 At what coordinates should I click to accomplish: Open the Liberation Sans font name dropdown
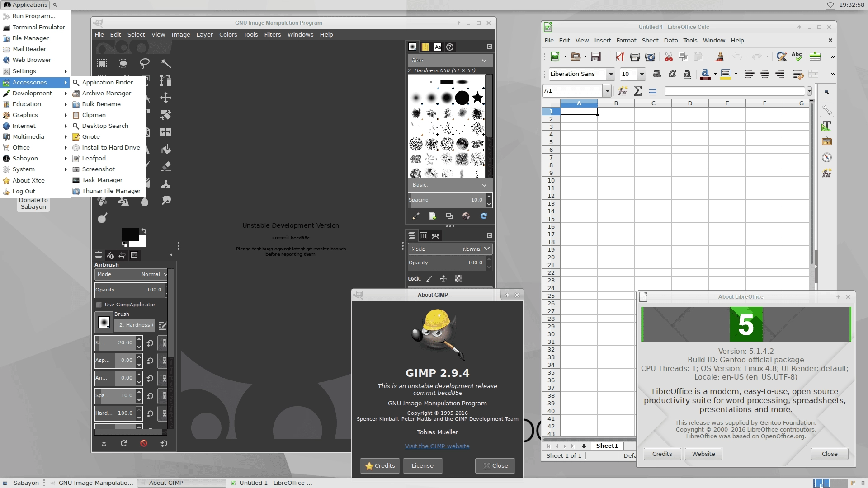(611, 74)
